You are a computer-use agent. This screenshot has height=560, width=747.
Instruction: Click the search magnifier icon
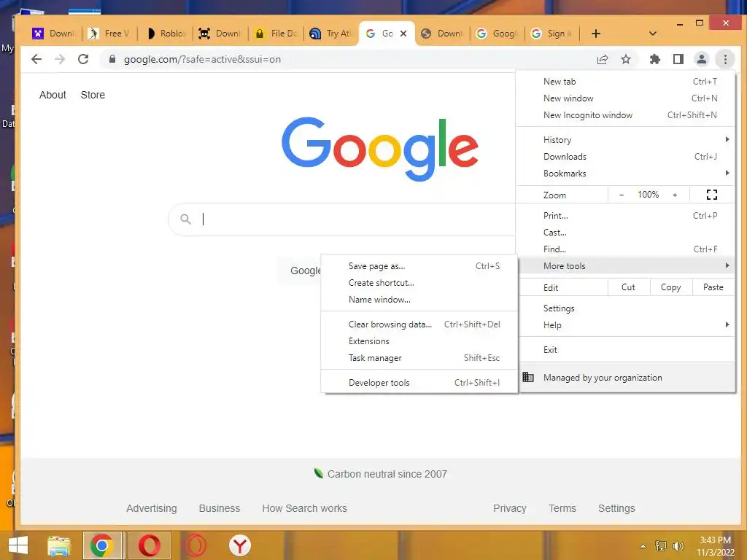(x=185, y=219)
